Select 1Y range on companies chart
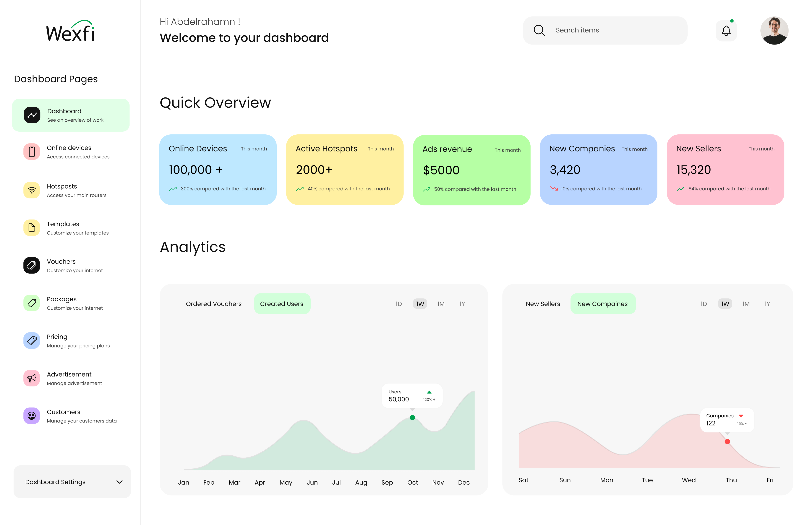Screen dimensions: 812x525 pyautogui.click(x=767, y=304)
